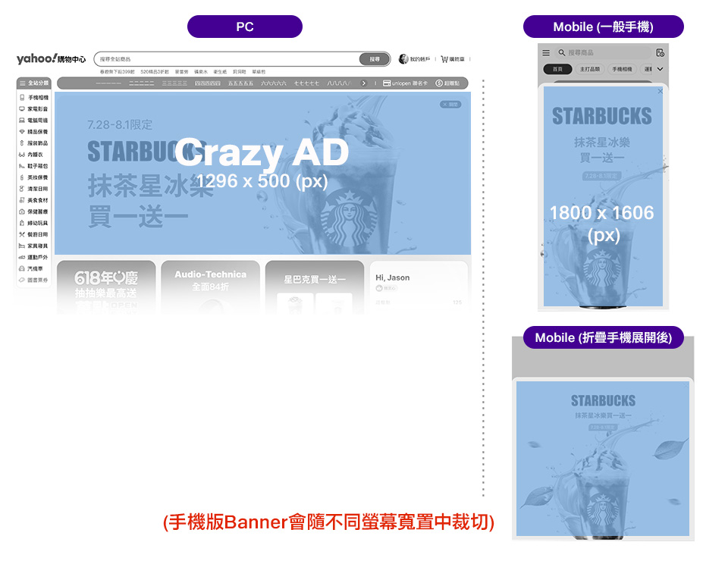Expand the 全站分類 all categories menu
Viewport: 728px width, 561px height.
[34, 83]
